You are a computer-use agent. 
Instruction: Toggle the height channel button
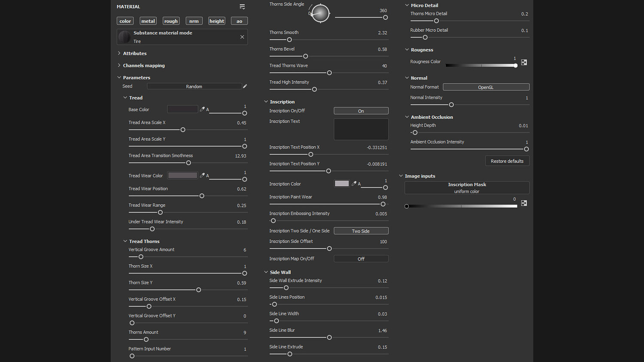coord(217,21)
